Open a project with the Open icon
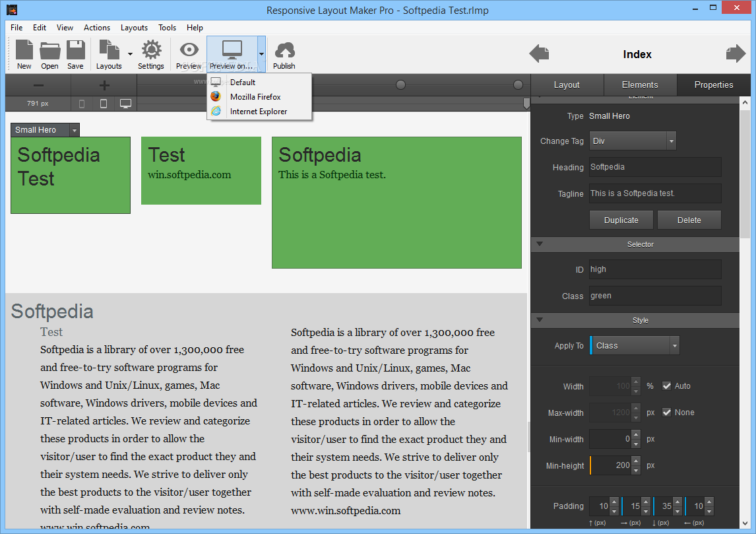 49,54
